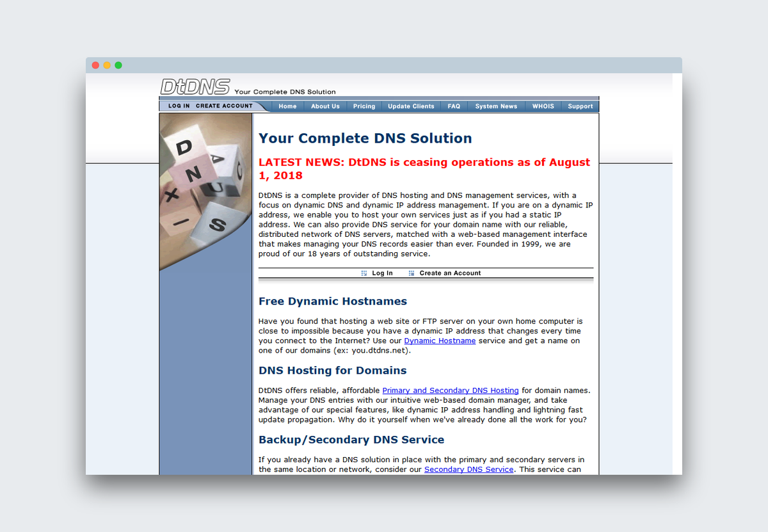View the Pricing tab
Image resolution: width=768 pixels, height=532 pixels.
(364, 106)
